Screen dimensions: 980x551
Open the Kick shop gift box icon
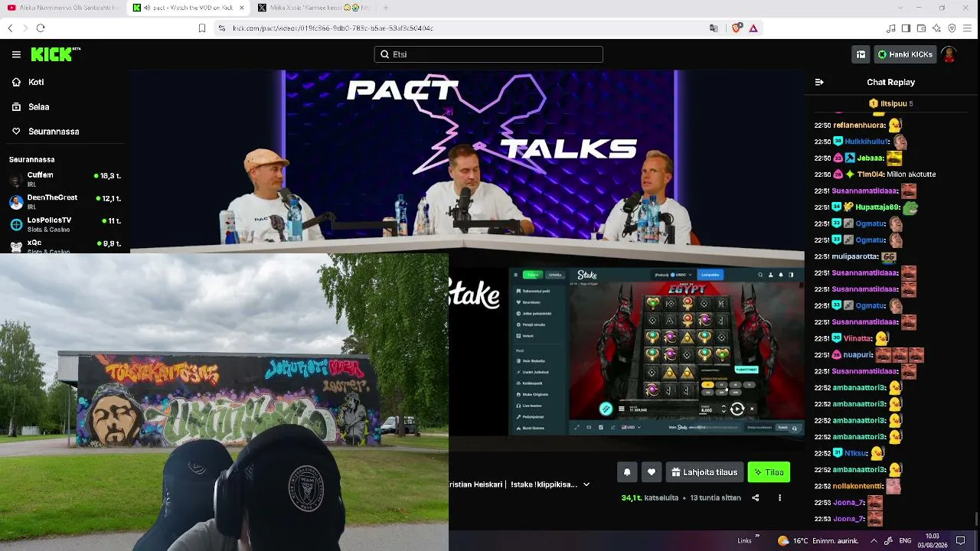coord(861,54)
